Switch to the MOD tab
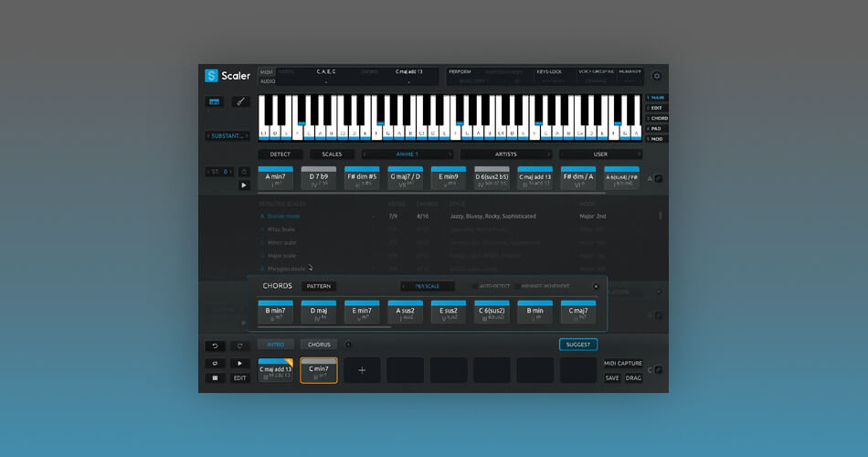 (x=657, y=139)
